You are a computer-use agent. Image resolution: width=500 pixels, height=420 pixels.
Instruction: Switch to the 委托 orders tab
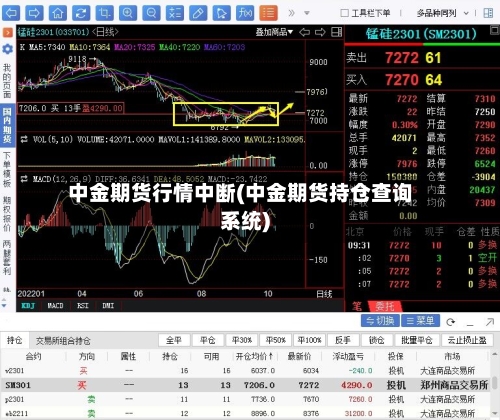(x=385, y=306)
